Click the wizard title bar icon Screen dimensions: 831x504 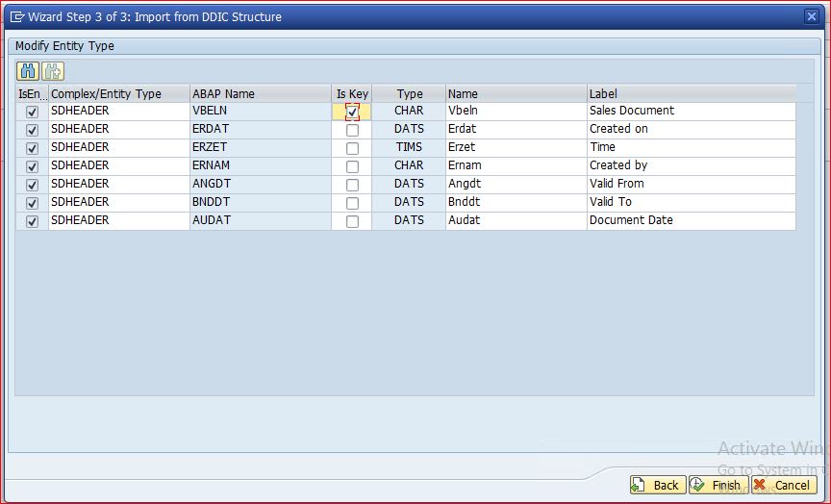coord(16,16)
